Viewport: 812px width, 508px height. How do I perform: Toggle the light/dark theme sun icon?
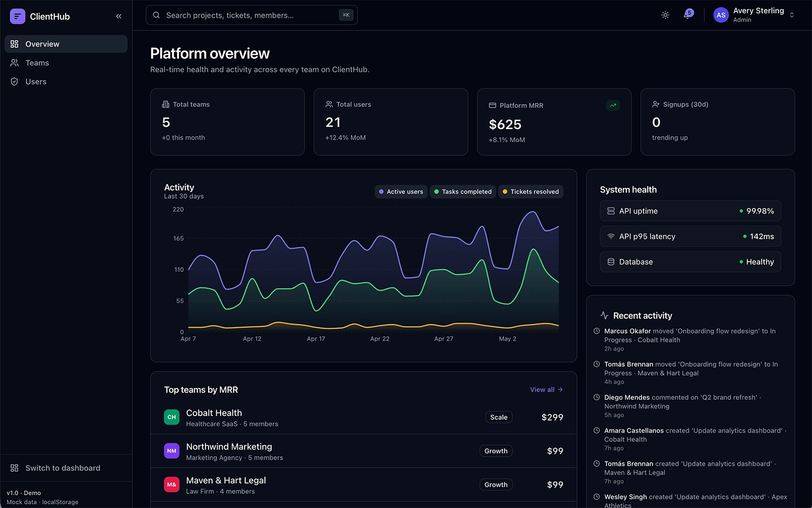(665, 15)
